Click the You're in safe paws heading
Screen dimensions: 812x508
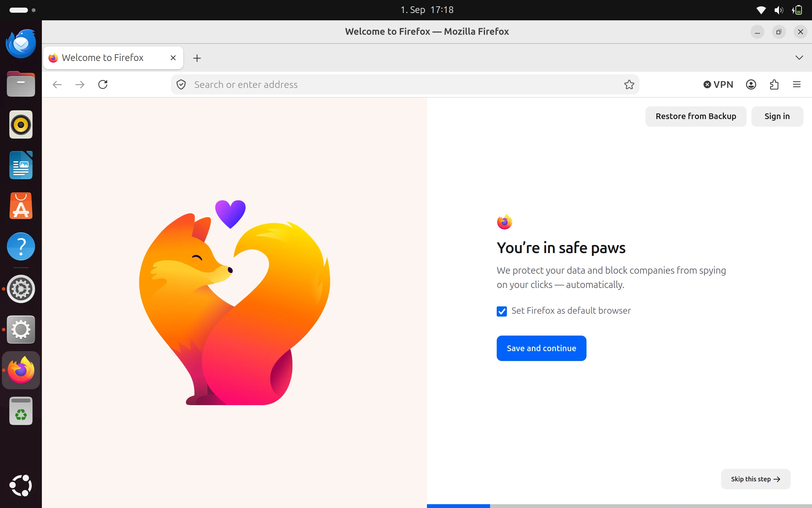point(561,248)
